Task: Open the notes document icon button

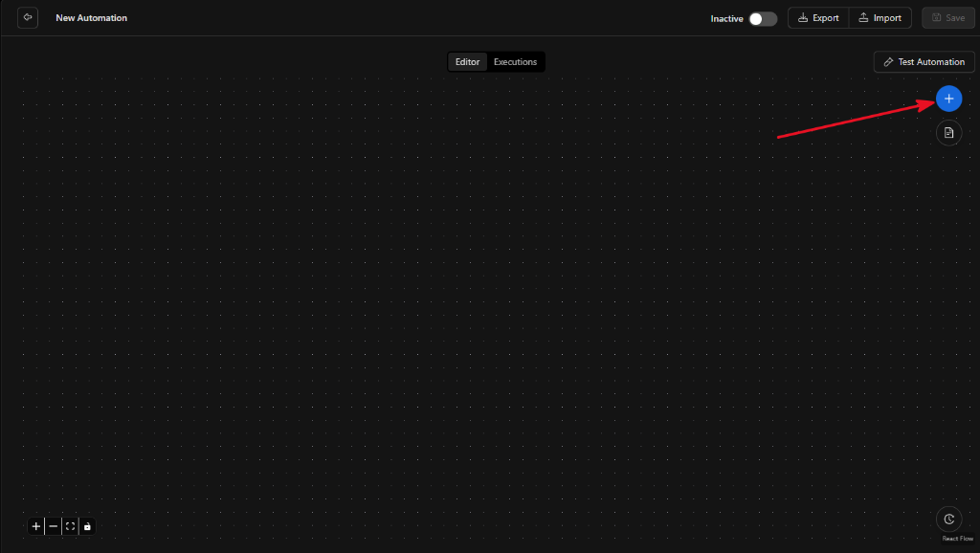Action: [x=948, y=132]
